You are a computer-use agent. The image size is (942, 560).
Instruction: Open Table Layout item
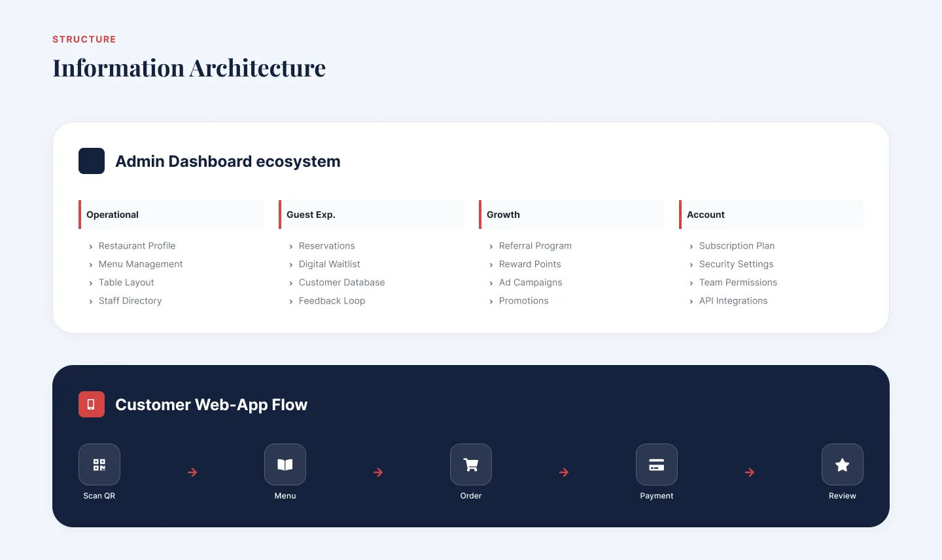126,283
